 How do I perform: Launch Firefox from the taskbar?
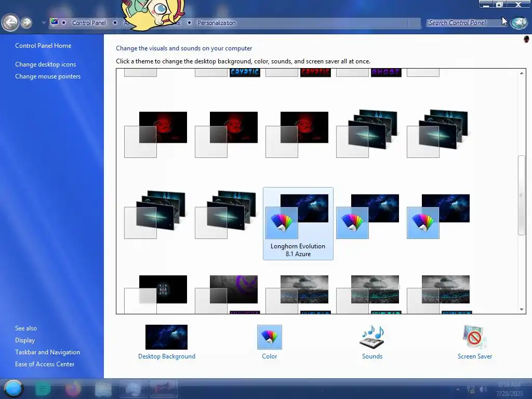click(x=73, y=389)
